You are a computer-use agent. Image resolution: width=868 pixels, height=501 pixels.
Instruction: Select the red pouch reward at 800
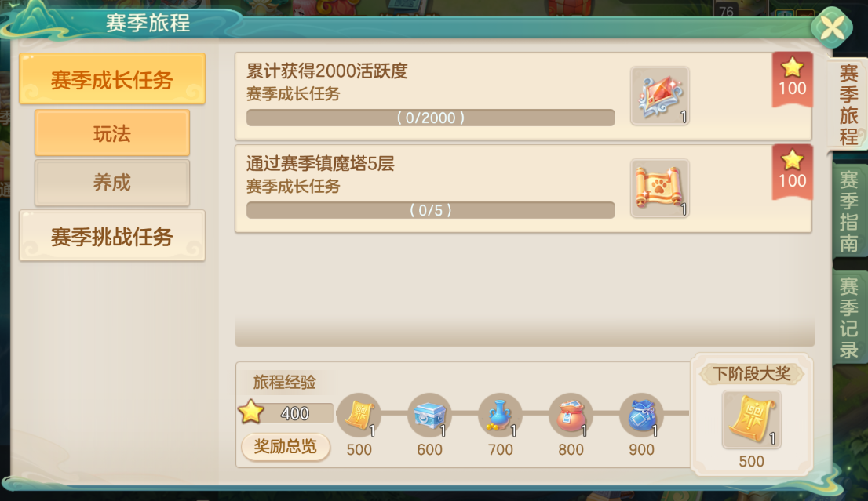pos(571,415)
